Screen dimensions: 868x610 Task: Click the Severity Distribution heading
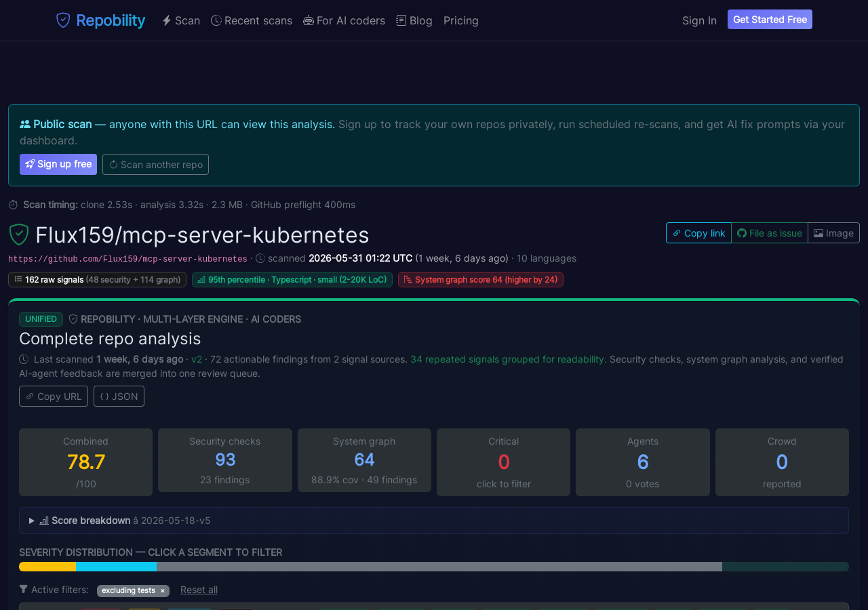(151, 552)
